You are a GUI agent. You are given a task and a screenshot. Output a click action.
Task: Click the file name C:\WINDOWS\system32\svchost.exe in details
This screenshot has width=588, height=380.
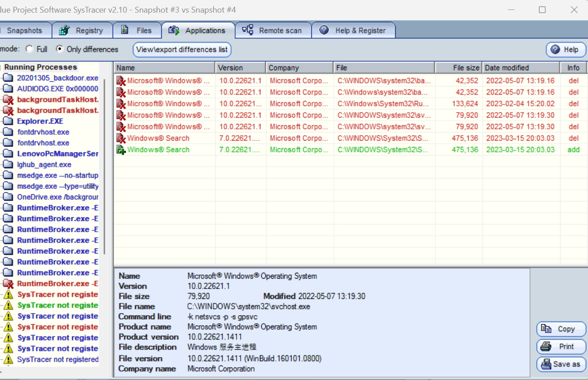click(x=249, y=307)
